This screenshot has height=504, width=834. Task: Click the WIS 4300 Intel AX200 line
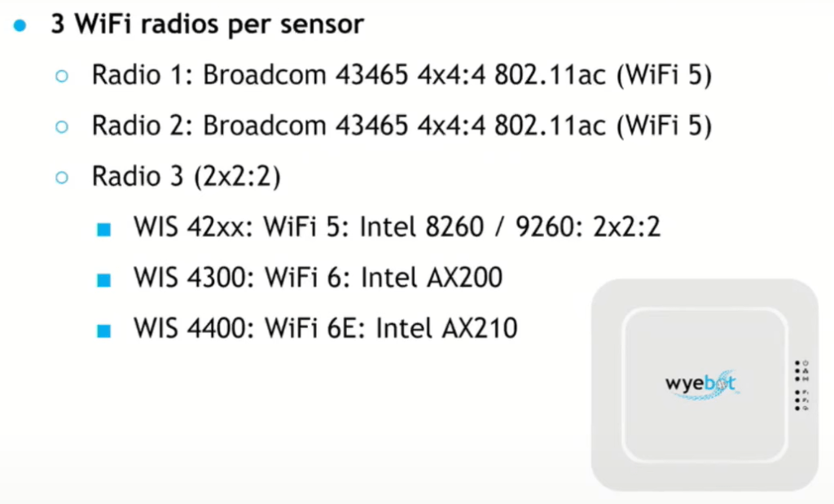pos(318,278)
